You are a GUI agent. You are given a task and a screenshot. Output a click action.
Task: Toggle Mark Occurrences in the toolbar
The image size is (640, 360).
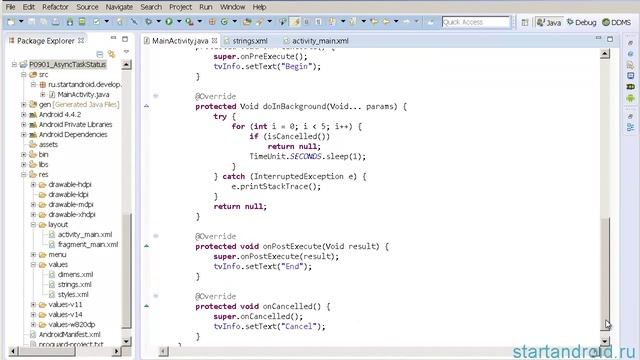tap(295, 22)
